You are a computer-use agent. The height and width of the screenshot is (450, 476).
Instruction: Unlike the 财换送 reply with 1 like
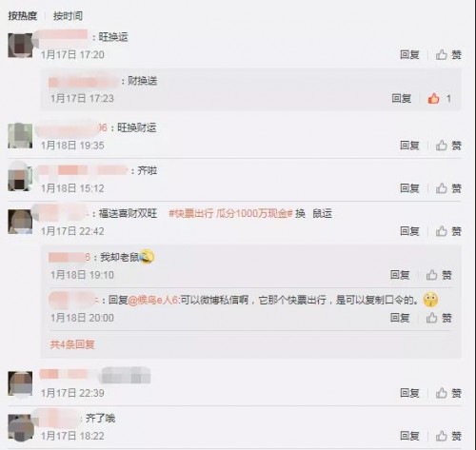click(x=439, y=98)
